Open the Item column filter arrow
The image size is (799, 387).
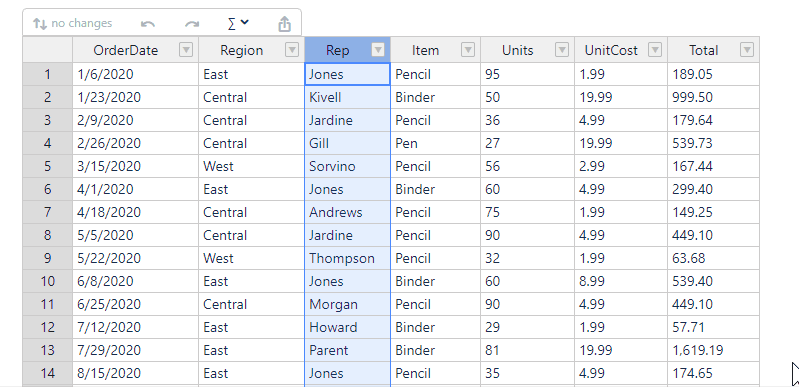(x=468, y=49)
